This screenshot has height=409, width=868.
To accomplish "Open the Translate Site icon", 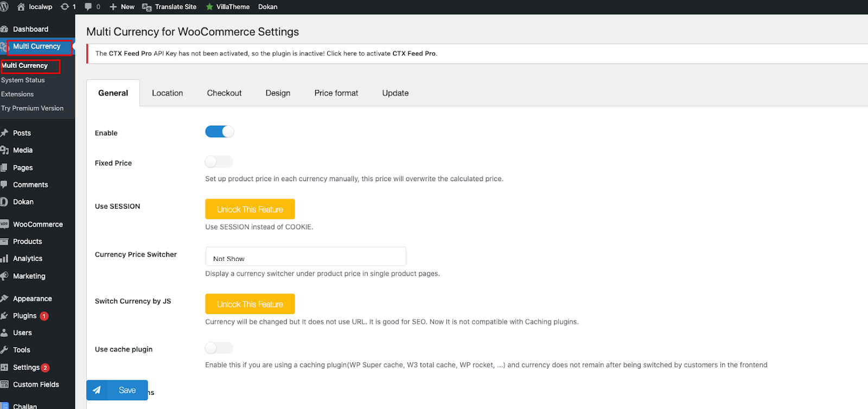I will click(146, 7).
